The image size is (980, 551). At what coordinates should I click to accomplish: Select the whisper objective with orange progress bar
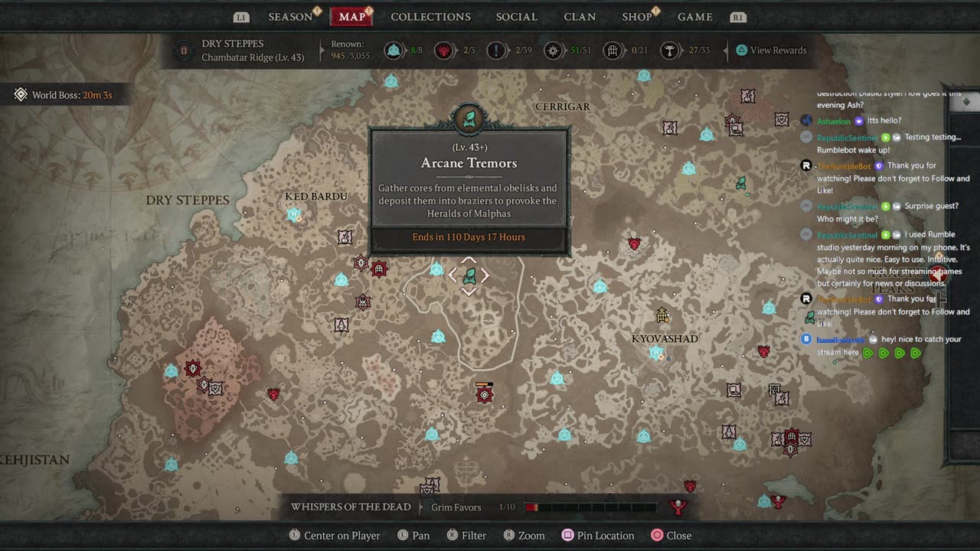click(484, 394)
